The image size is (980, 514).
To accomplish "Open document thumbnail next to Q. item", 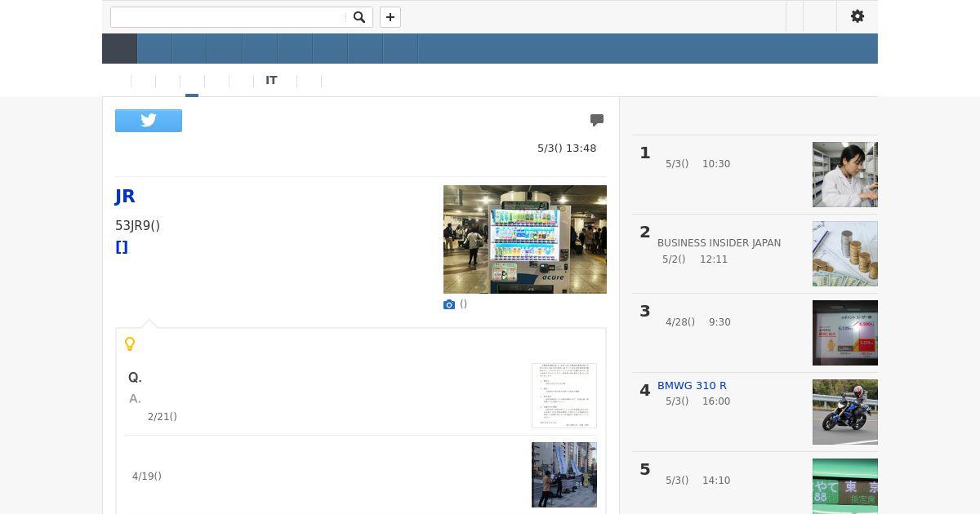I will pos(564,396).
